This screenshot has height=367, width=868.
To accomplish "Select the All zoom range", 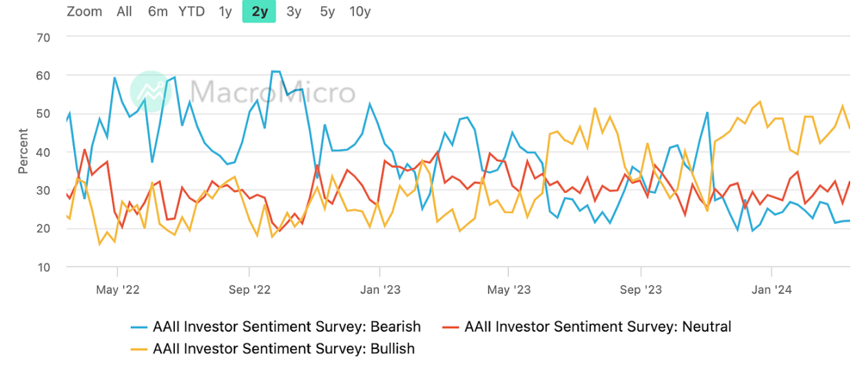I will click(124, 11).
